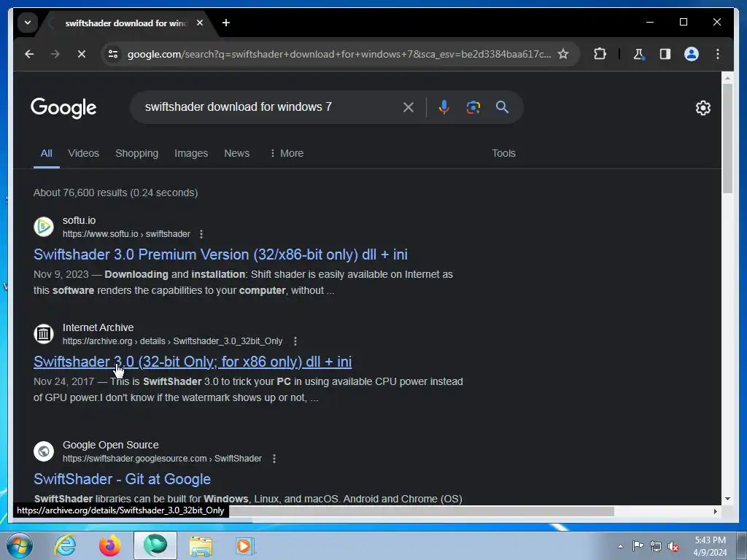This screenshot has height=560, width=747.
Task: Click the scroll up arrow
Action: 727,77
